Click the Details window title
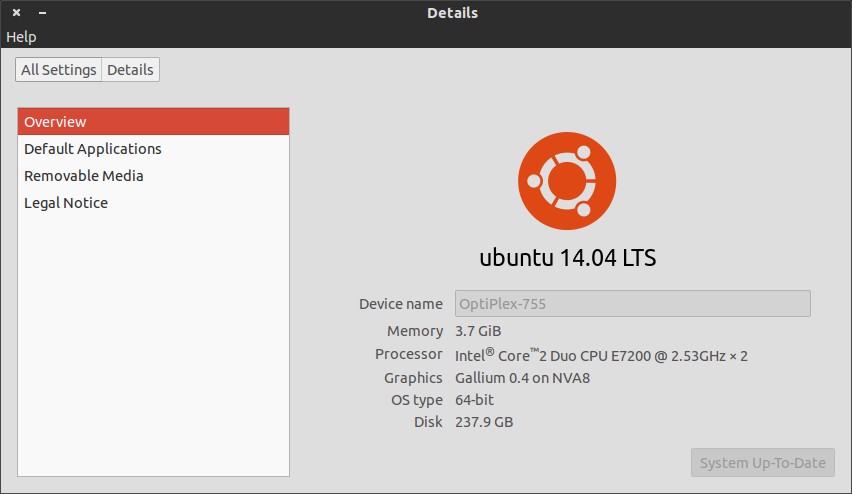The height and width of the screenshot is (494, 852). pos(452,13)
